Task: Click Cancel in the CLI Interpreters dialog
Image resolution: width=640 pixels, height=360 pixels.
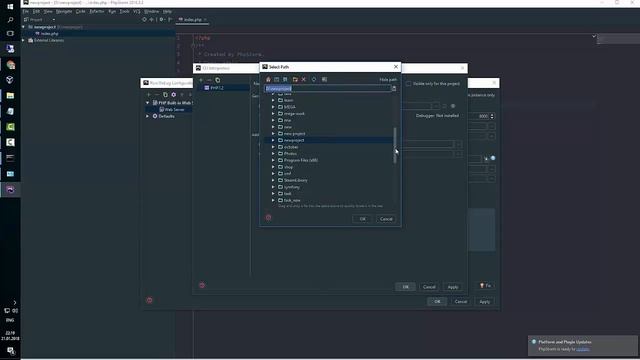Action: point(429,287)
